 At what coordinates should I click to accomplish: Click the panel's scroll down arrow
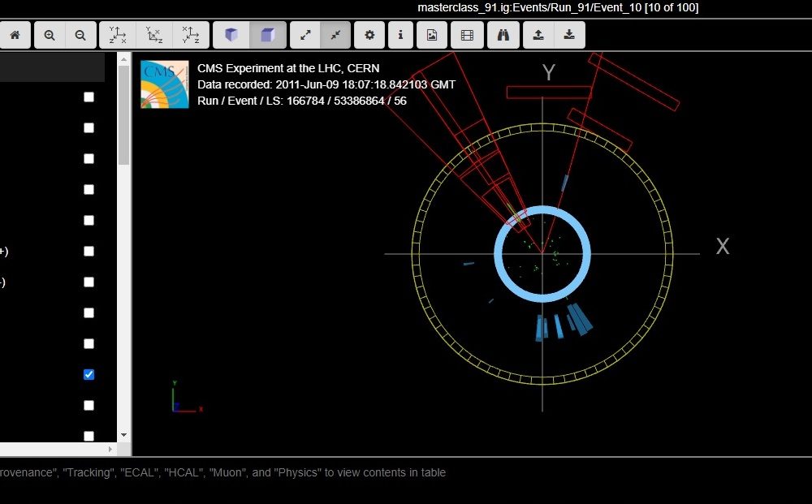pyautogui.click(x=123, y=435)
